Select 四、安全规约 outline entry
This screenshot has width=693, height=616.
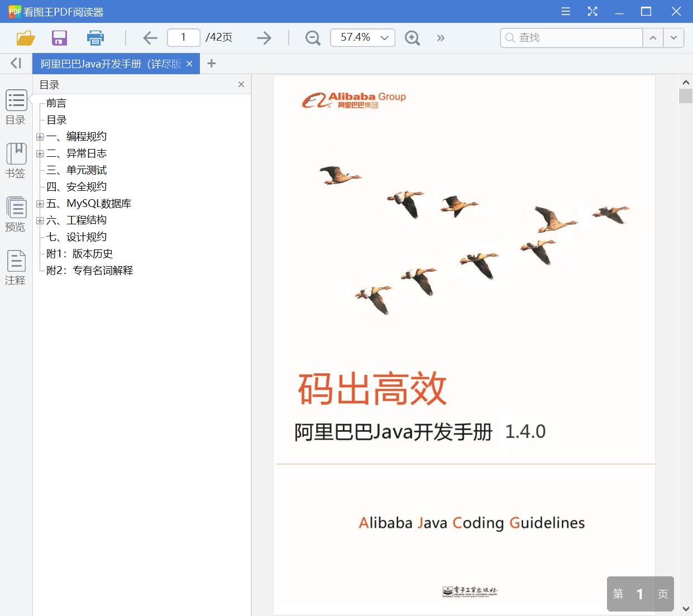(77, 187)
